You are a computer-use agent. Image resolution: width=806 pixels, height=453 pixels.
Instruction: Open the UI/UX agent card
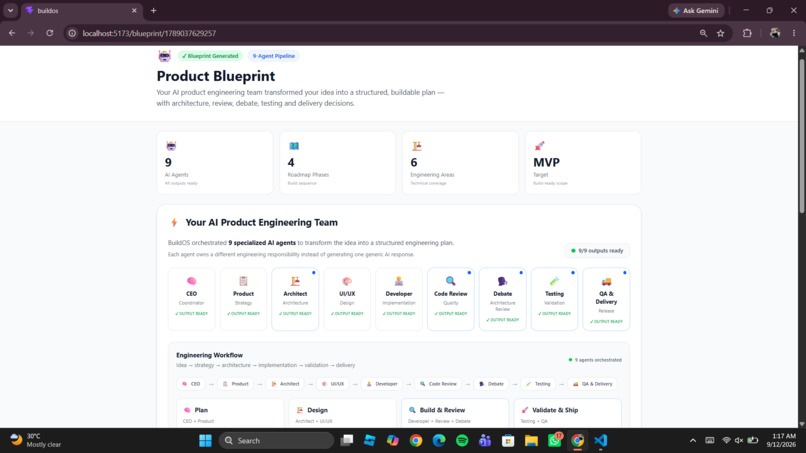pyautogui.click(x=347, y=299)
